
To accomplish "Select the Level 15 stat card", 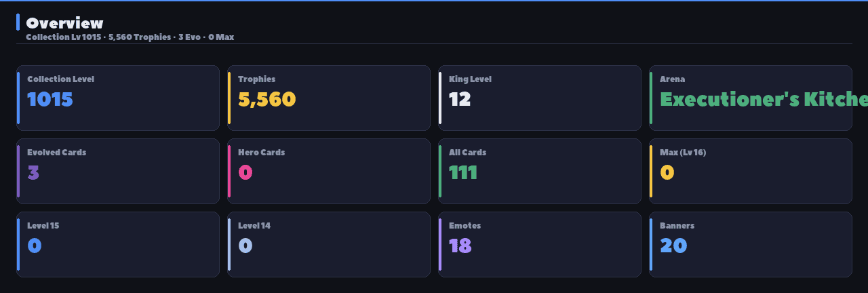I will [118, 244].
